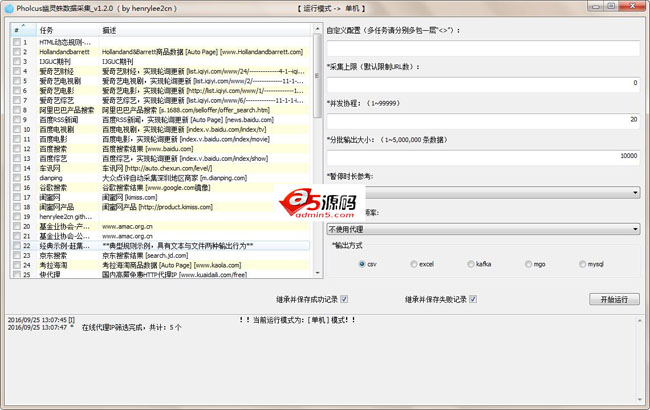The image size is (650, 410).
Task: Select task 20 基金业协会-产... row
Action: click(160, 226)
